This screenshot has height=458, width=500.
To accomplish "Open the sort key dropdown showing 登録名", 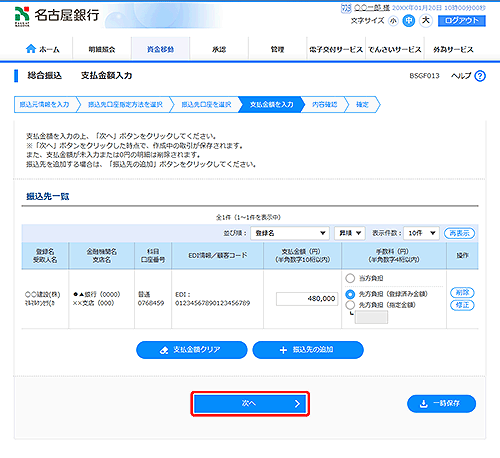I will (290, 233).
